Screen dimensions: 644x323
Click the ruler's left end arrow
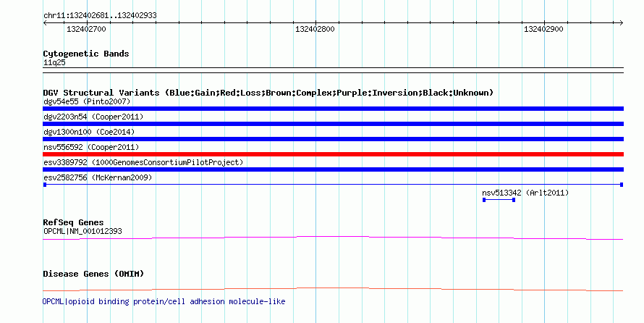[x=45, y=23]
